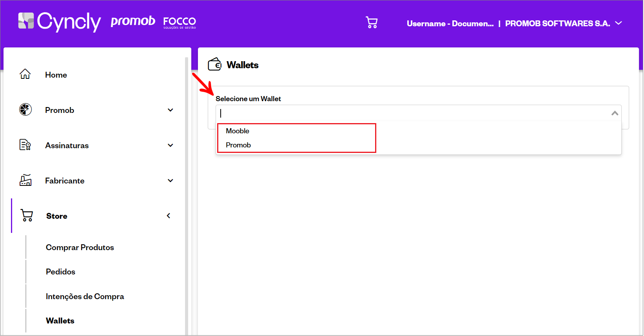Click the Selecione um Wallet label
The image size is (644, 336).
(x=248, y=99)
